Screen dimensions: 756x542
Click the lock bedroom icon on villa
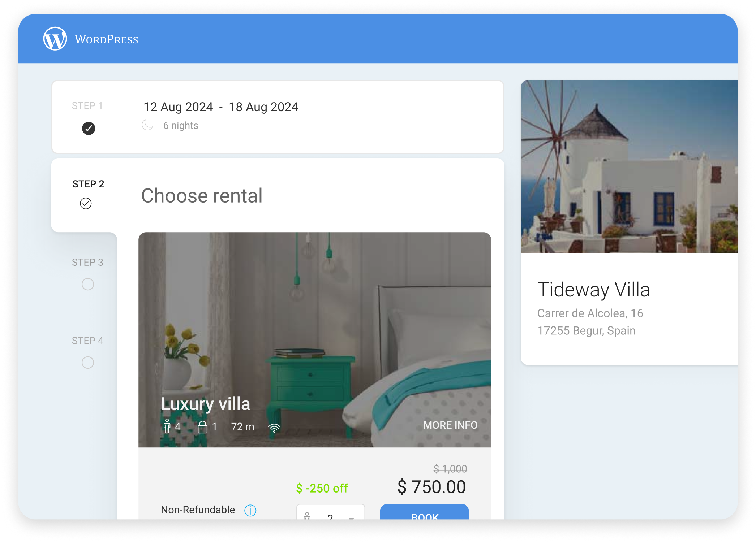(202, 427)
